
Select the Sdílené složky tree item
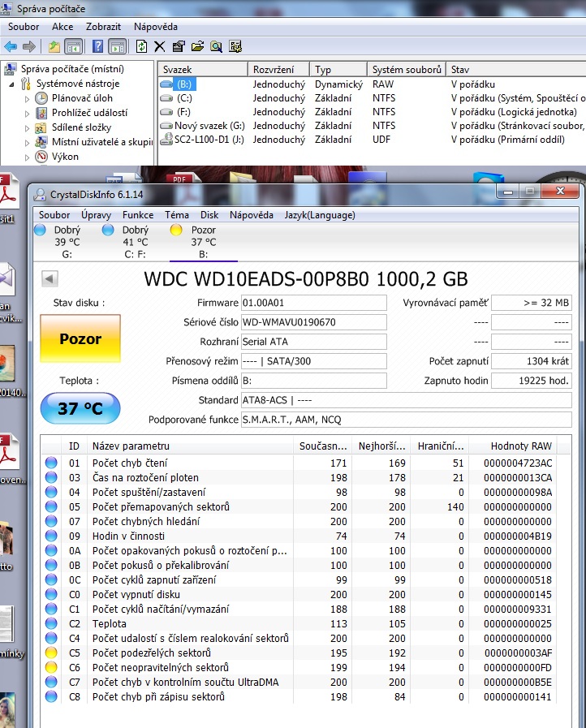click(81, 127)
